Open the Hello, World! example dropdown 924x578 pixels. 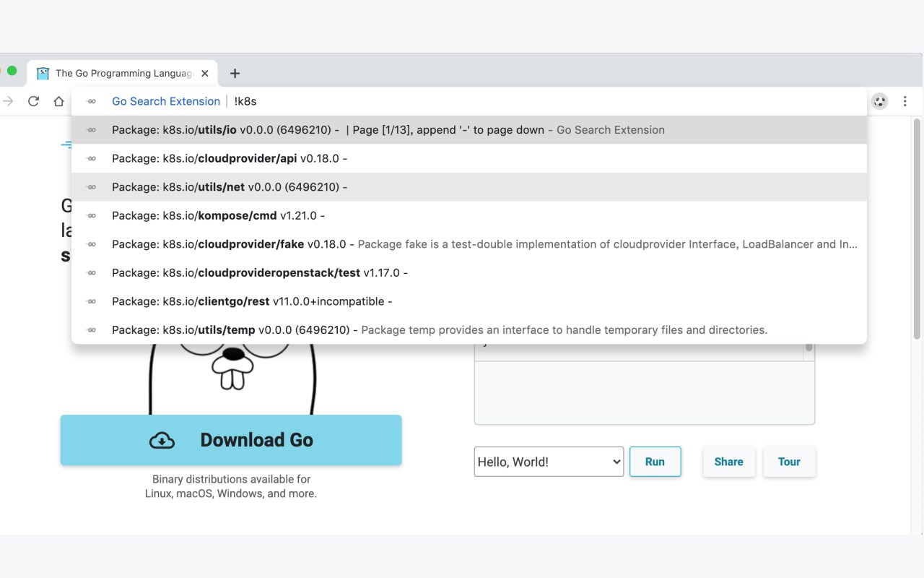click(549, 462)
